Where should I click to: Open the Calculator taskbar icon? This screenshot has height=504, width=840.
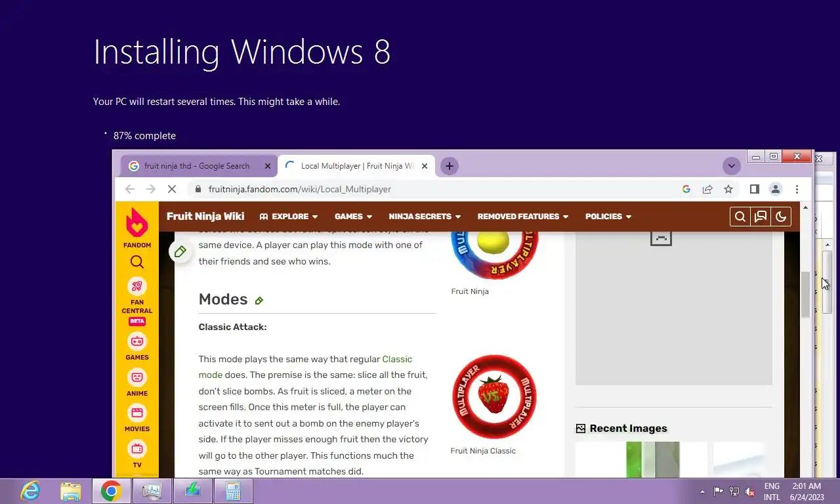(233, 491)
